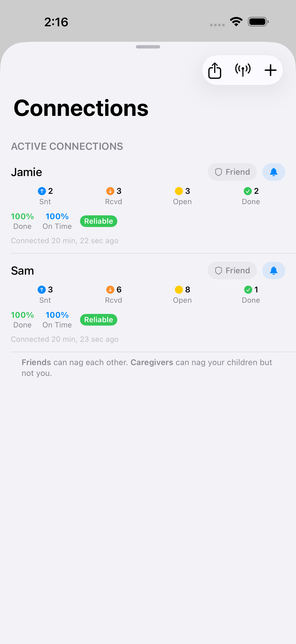Tap Jamie's Reliable badge

(98, 221)
